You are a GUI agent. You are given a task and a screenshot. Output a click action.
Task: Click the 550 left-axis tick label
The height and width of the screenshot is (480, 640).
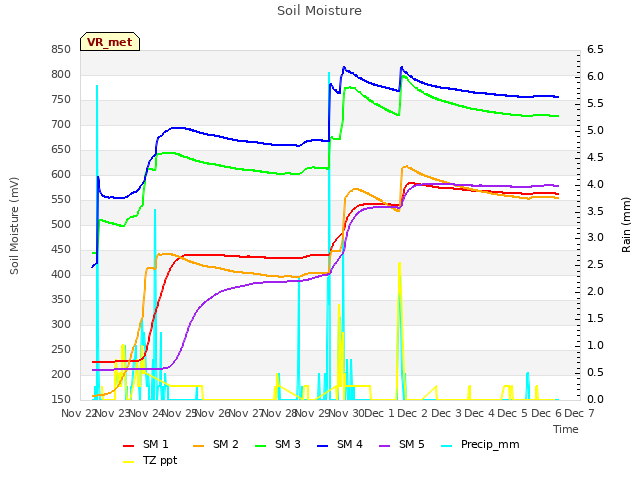[61, 200]
